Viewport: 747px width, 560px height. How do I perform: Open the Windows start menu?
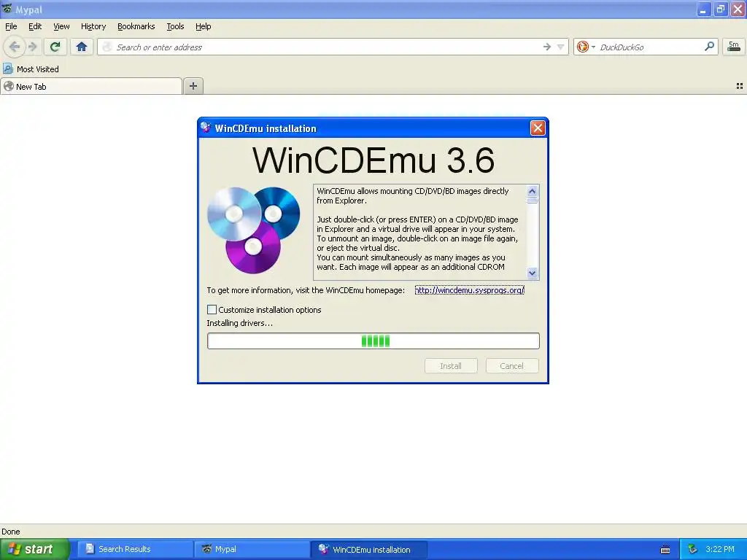tap(34, 549)
